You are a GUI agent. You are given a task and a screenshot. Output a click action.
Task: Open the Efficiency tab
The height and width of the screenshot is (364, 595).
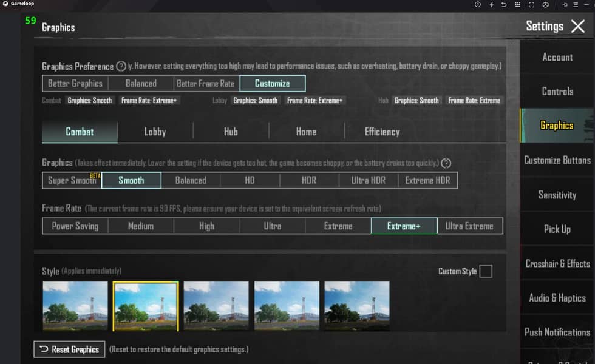coord(382,132)
